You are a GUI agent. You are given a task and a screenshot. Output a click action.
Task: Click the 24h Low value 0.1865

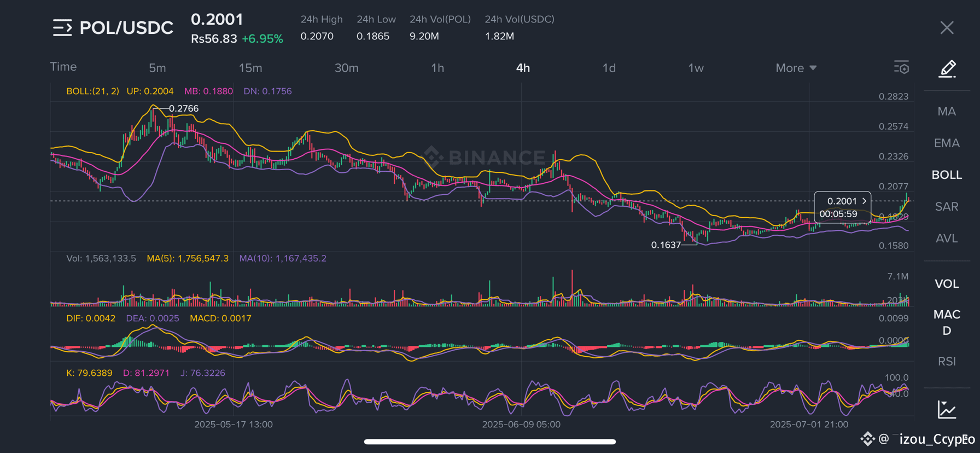click(x=373, y=36)
